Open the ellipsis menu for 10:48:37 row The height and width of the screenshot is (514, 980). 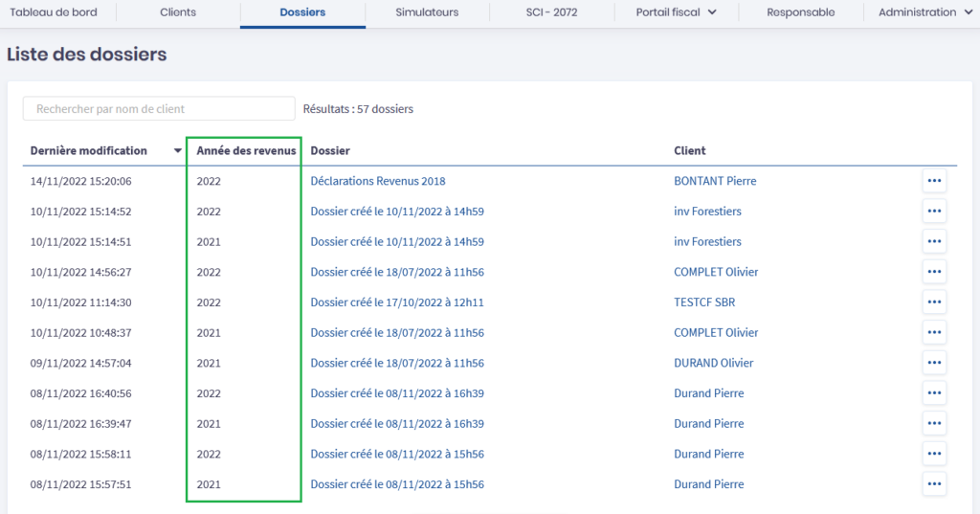934,333
